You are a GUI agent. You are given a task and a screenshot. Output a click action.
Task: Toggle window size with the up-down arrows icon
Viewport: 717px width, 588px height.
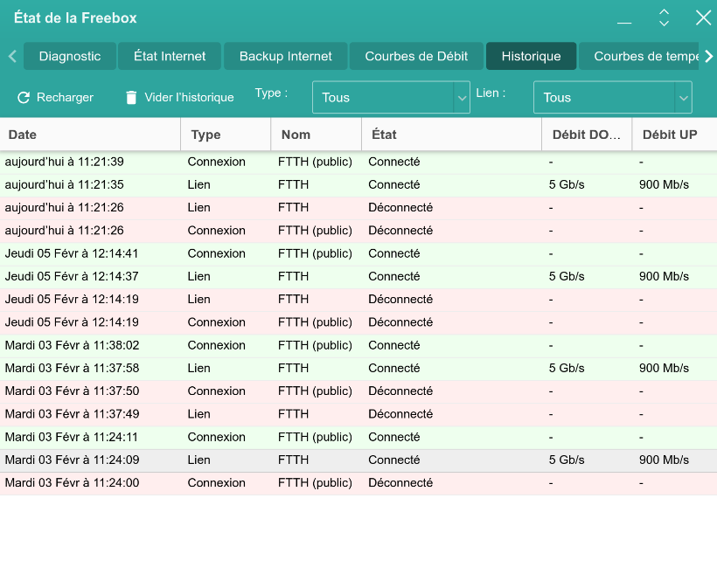[664, 17]
